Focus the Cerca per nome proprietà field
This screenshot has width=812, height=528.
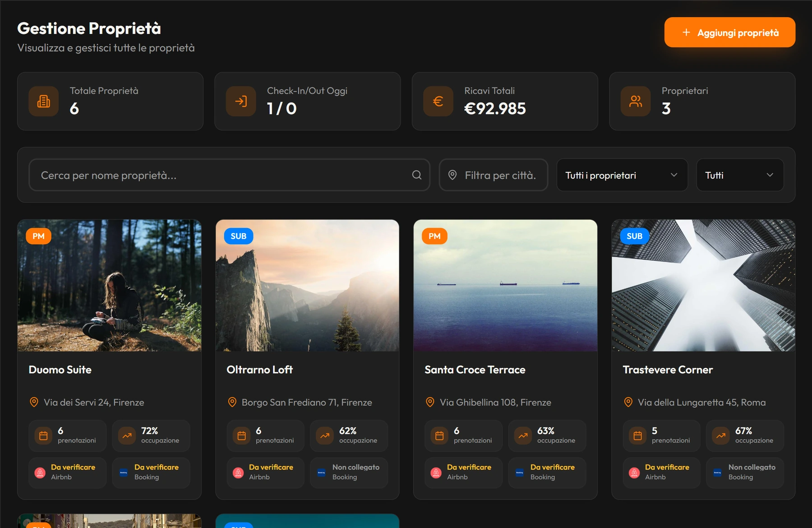[x=229, y=175]
